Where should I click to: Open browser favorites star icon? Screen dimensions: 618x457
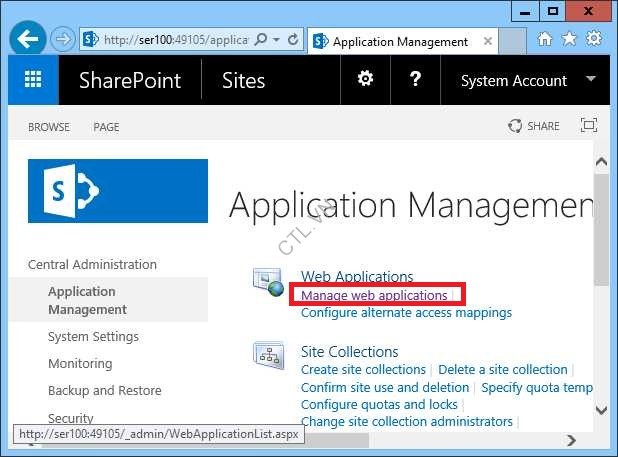coord(569,40)
